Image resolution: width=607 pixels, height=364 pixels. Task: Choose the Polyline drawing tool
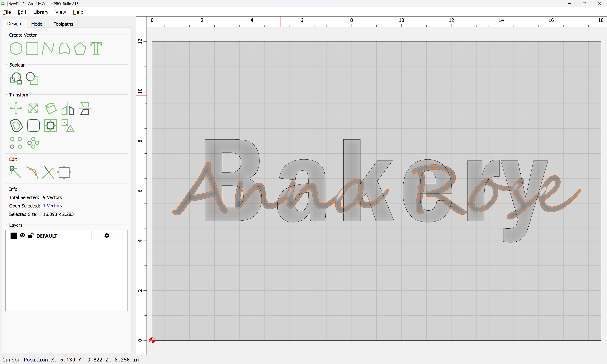coord(48,48)
